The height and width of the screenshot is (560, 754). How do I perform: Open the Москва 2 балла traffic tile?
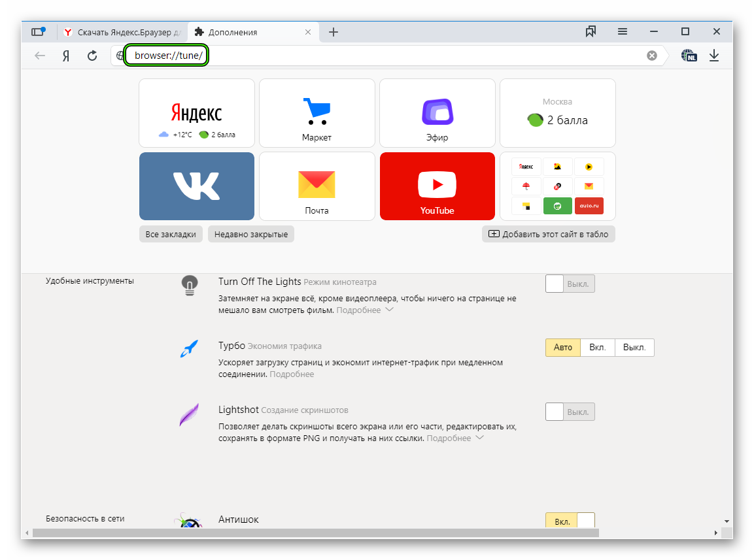click(558, 113)
